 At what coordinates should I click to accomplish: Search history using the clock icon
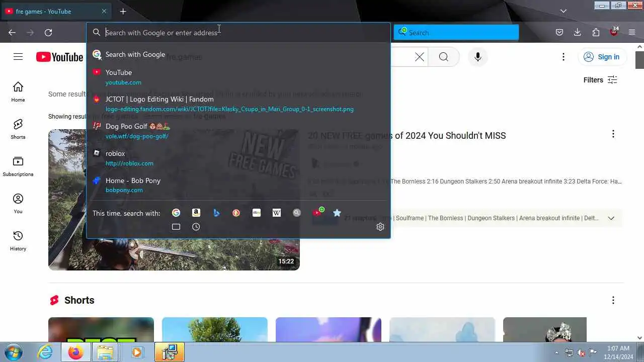pos(196,227)
